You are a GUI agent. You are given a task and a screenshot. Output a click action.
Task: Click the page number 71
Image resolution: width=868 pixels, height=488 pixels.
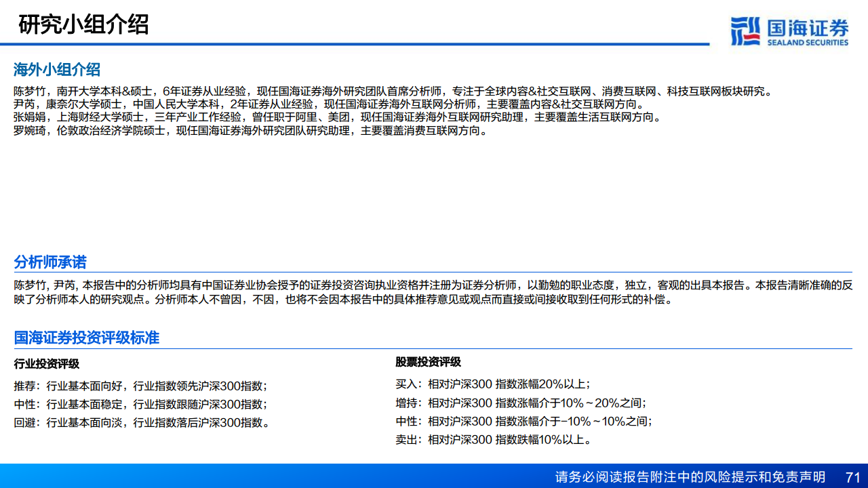tap(853, 476)
